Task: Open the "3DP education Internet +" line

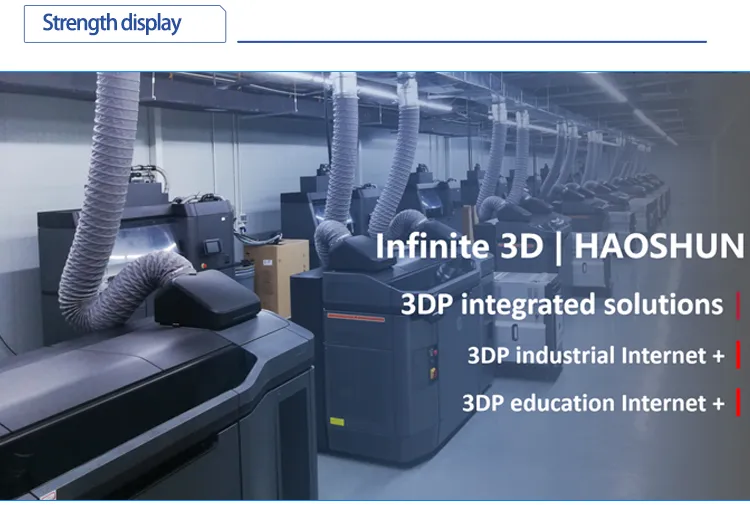Action: point(593,403)
